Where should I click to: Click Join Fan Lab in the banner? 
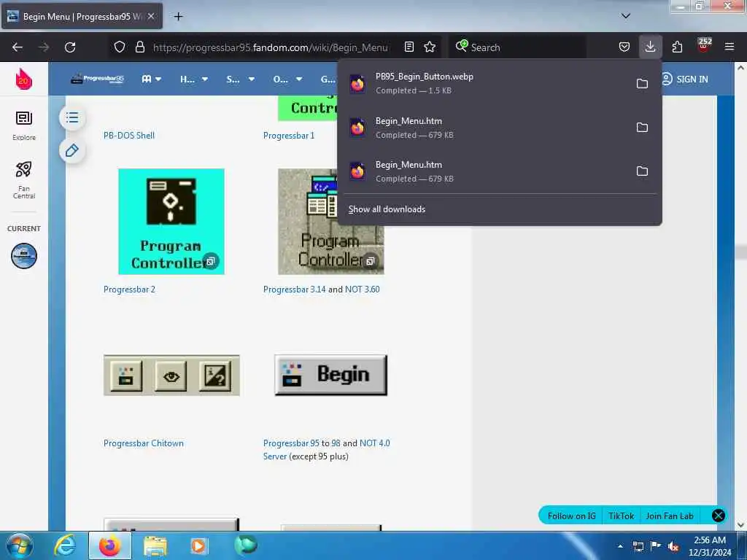(x=670, y=516)
